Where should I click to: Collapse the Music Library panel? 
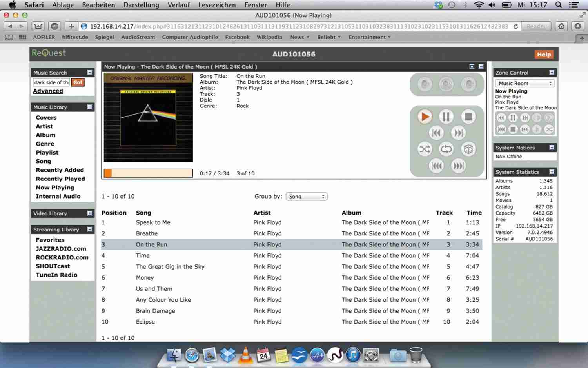coord(89,107)
